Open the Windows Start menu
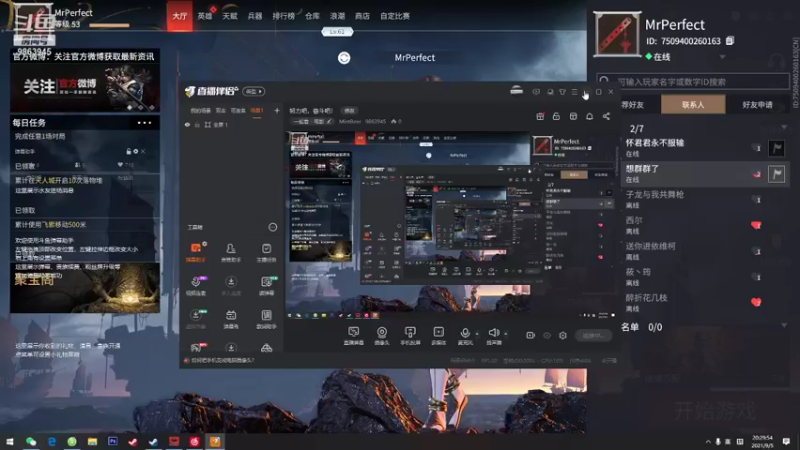This screenshot has height=450, width=800. (x=10, y=441)
